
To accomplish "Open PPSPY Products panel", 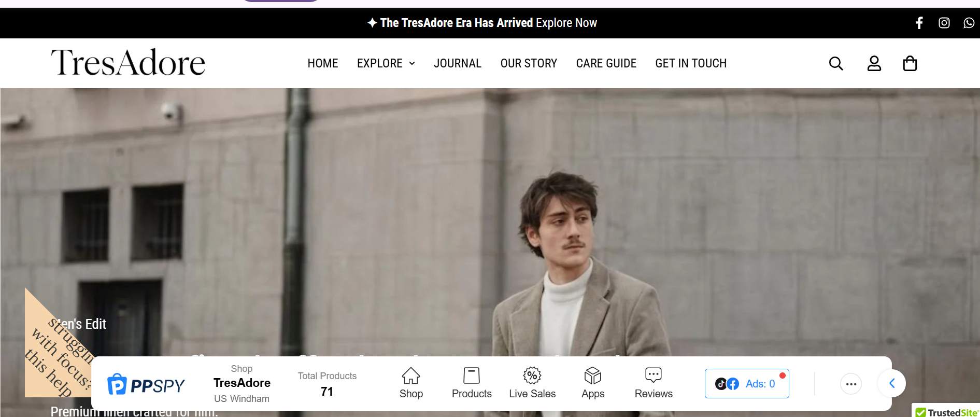I will click(471, 383).
